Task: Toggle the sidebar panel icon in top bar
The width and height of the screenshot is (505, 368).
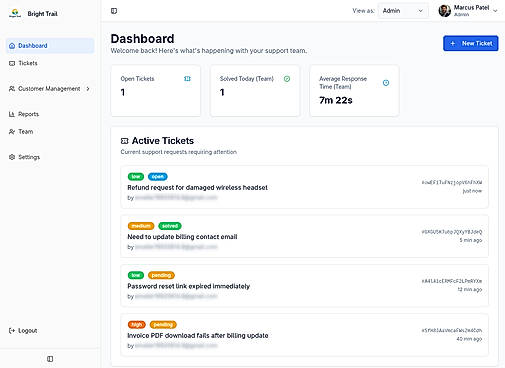Action: point(114,11)
